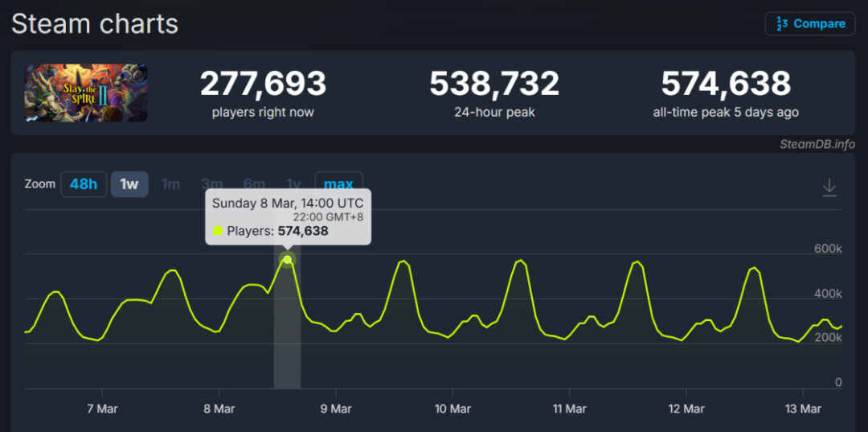Set chart zoom to 1y
Image resolution: width=868 pixels, height=432 pixels.
click(293, 184)
